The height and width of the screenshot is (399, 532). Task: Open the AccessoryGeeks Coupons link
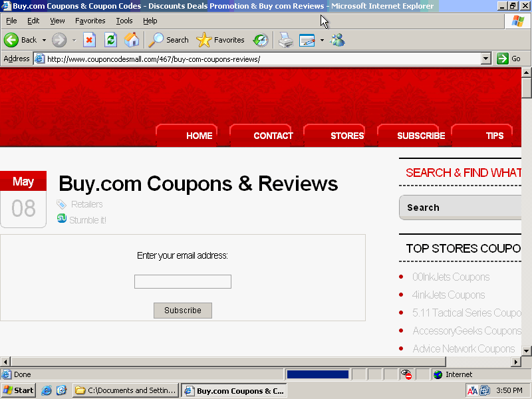click(467, 331)
